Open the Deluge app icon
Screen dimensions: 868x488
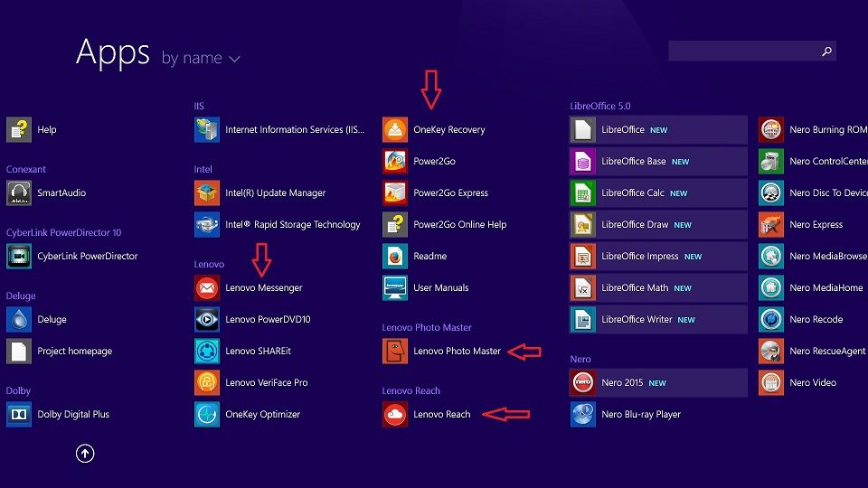19,320
